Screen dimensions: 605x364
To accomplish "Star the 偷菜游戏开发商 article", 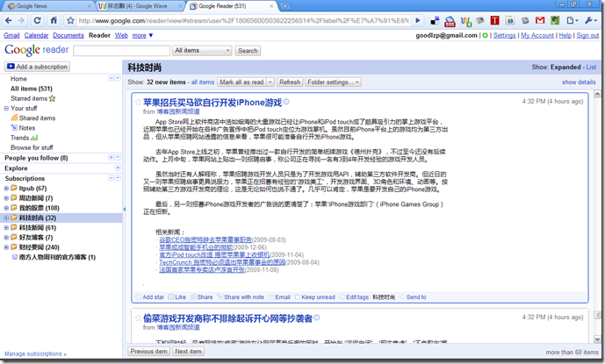I will (x=138, y=318).
